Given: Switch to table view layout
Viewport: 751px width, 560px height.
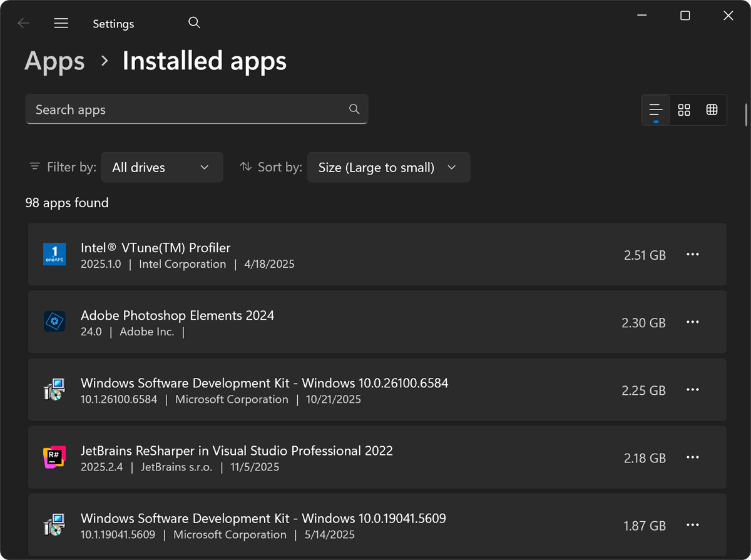Looking at the screenshot, I should 712,110.
